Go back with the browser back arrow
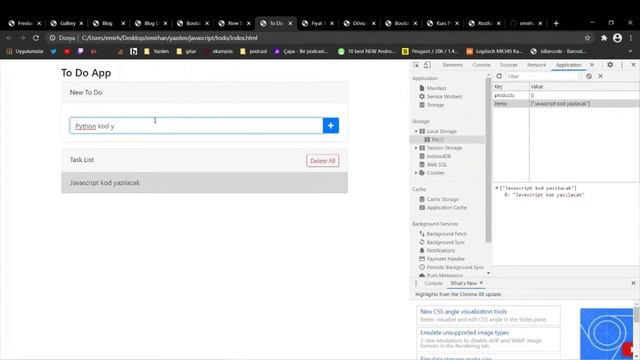Image resolution: width=640 pixels, height=360 pixels. pyautogui.click(x=9, y=38)
